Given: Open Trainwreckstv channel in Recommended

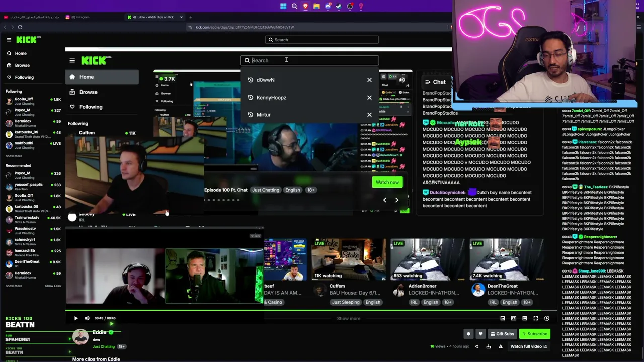Looking at the screenshot, I should 33,220.
